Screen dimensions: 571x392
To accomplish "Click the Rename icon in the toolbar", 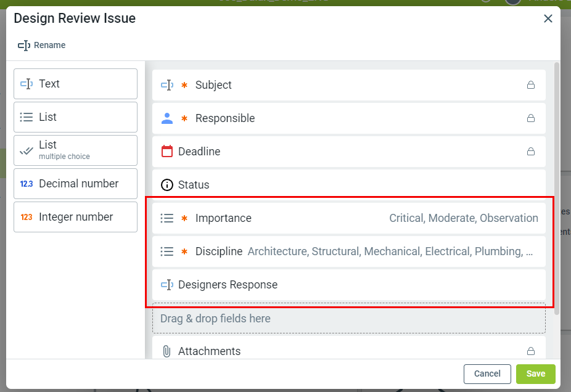I will 24,46.
